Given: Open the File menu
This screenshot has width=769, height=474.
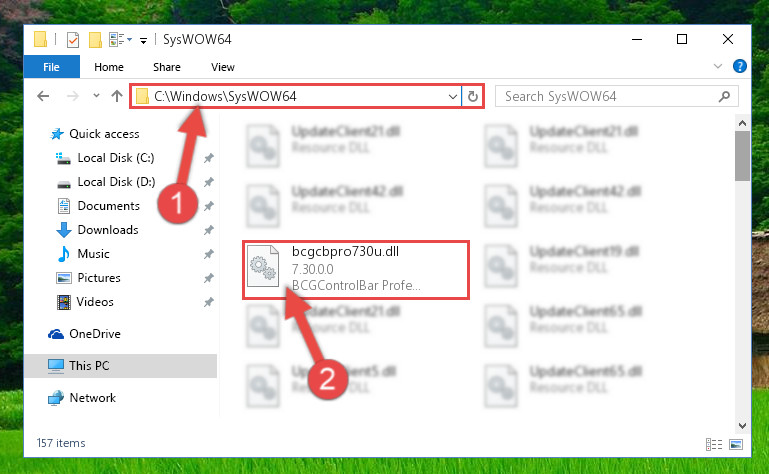Looking at the screenshot, I should [x=51, y=67].
